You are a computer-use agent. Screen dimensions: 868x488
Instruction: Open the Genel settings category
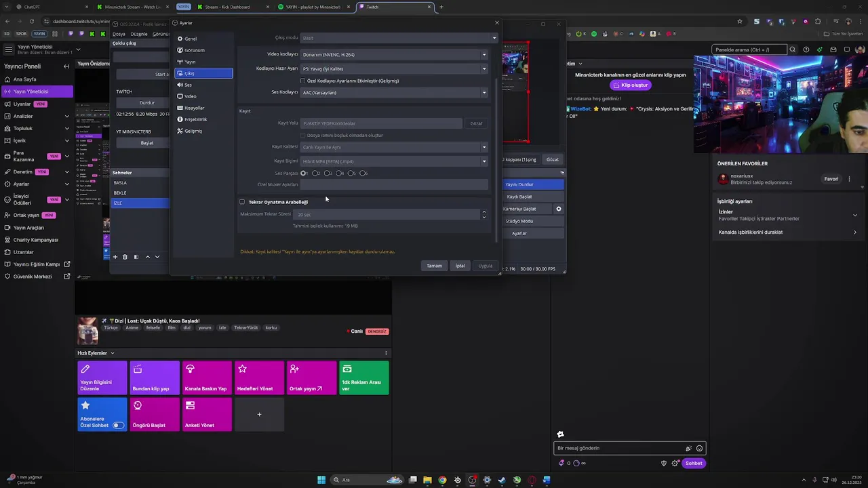[203, 39]
